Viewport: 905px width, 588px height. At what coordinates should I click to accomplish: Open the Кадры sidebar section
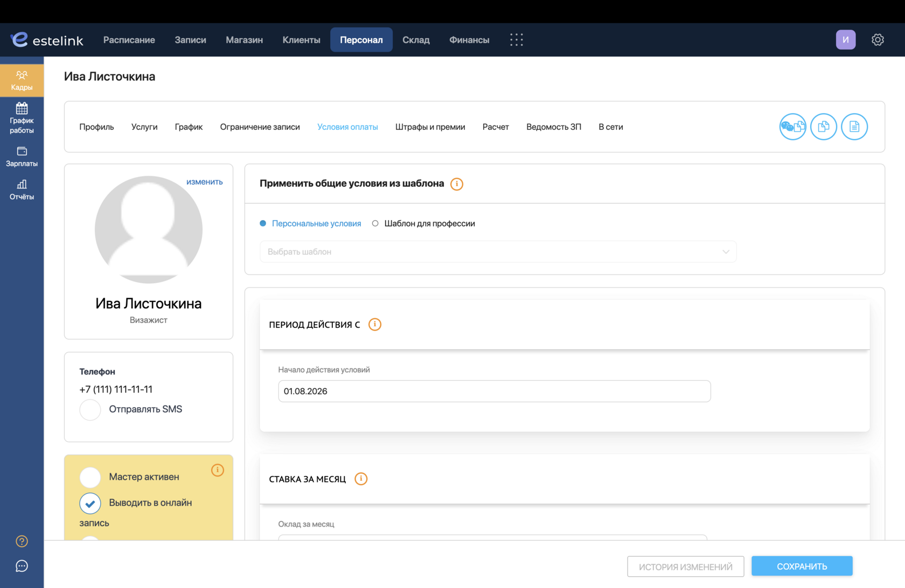(22, 80)
